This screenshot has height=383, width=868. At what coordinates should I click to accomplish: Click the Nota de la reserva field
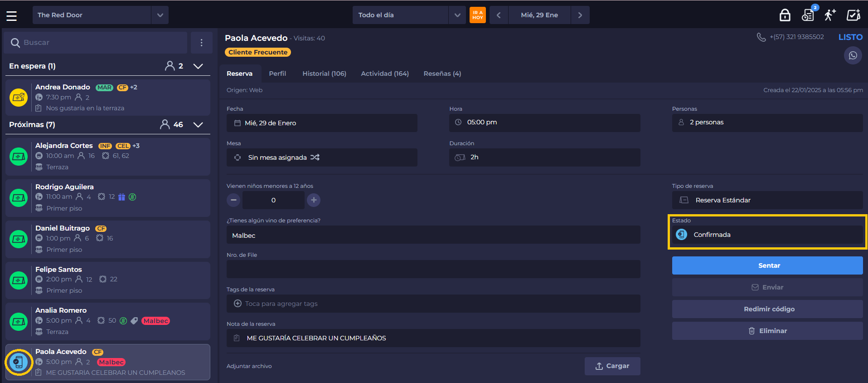click(433, 338)
